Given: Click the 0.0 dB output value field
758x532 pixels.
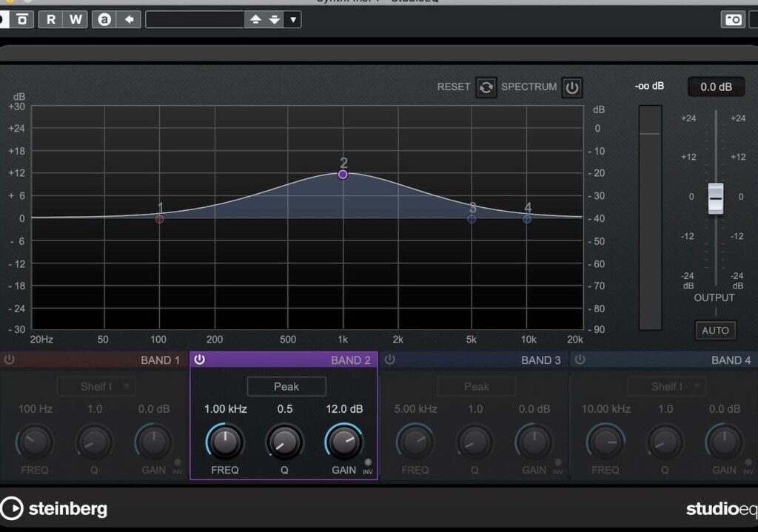Looking at the screenshot, I should (716, 87).
